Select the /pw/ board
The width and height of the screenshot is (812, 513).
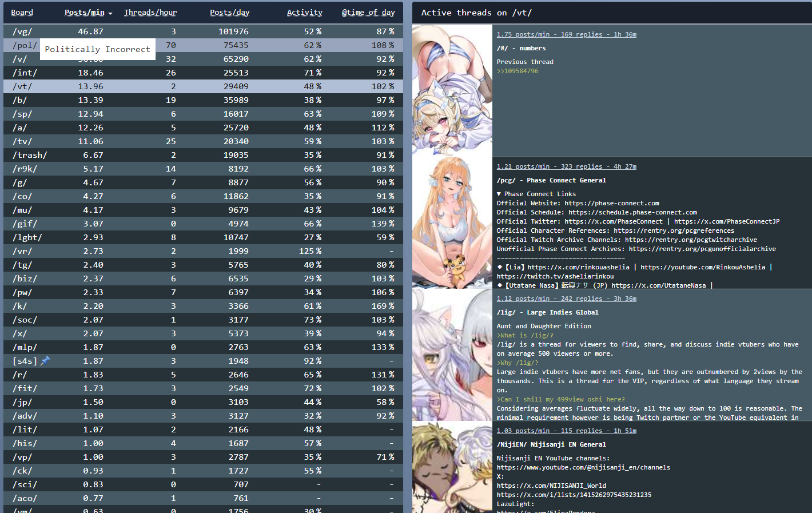point(203,292)
